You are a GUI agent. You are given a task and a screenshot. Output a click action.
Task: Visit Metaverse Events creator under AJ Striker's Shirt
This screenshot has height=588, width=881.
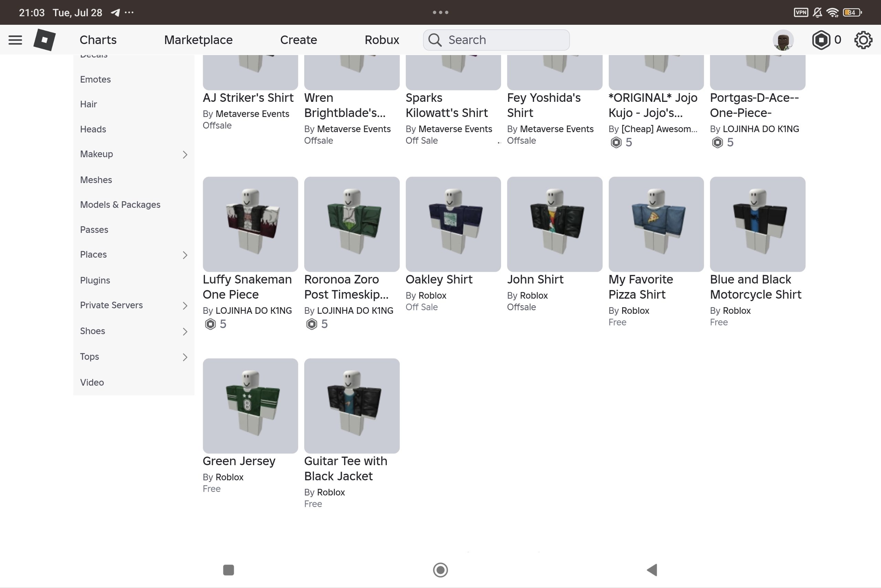click(252, 114)
